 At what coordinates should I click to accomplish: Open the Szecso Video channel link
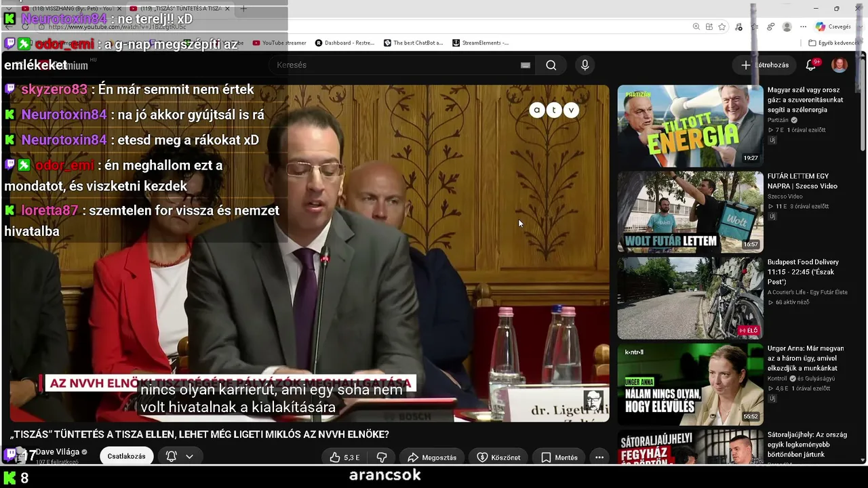pyautogui.click(x=785, y=197)
